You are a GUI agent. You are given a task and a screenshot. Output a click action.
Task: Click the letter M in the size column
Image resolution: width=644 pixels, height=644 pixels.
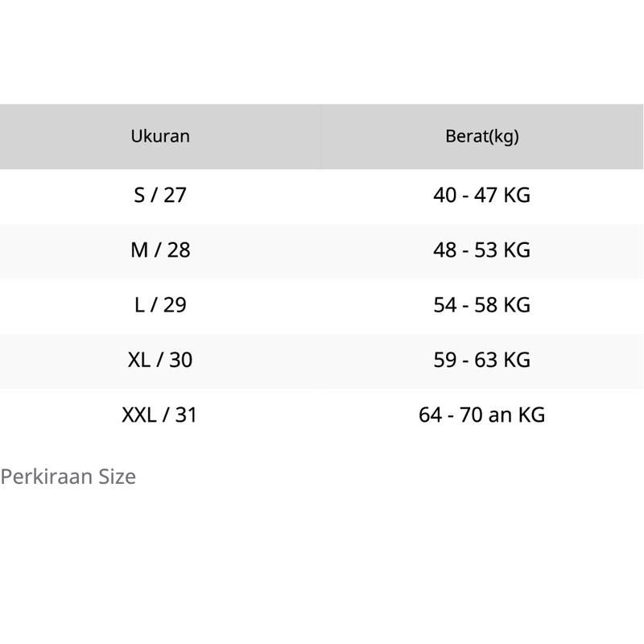[x=139, y=250]
